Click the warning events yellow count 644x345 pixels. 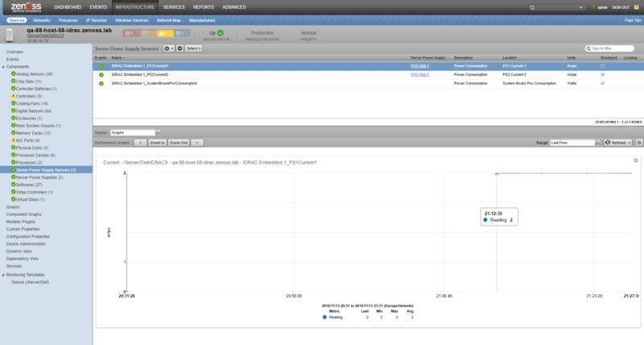(x=164, y=33)
